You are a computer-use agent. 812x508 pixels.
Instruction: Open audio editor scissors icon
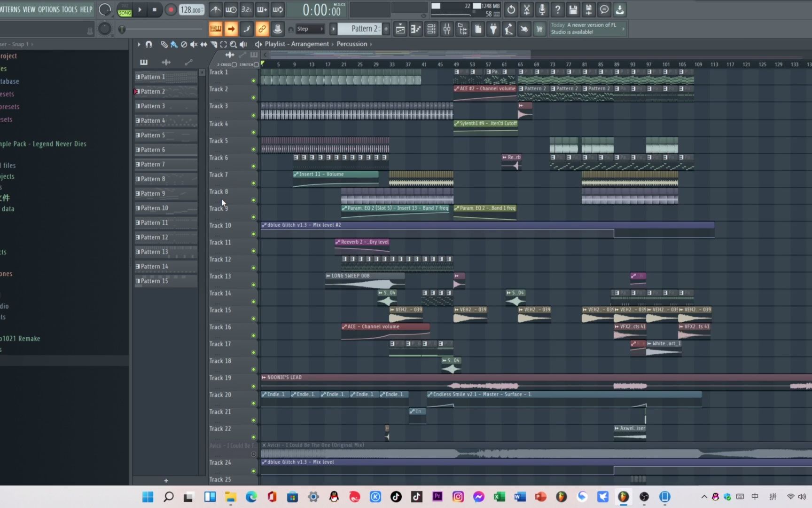coord(527,9)
